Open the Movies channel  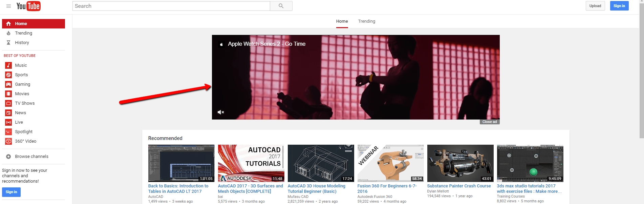tap(22, 94)
